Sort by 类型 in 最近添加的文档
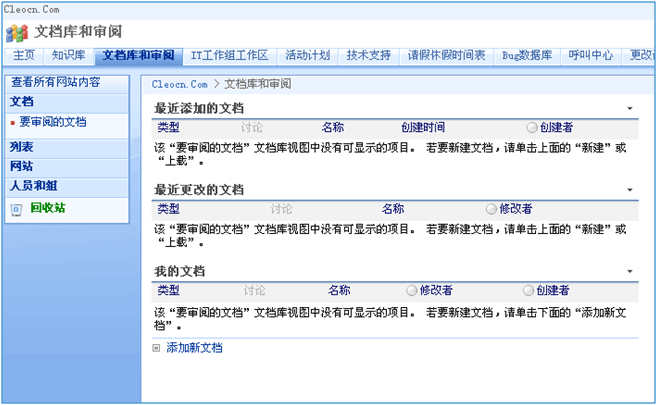The image size is (658, 405). coord(169,128)
